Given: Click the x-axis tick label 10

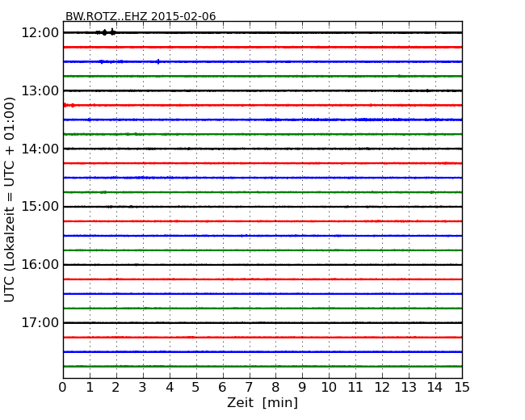Looking at the screenshot, I should coord(329,388).
